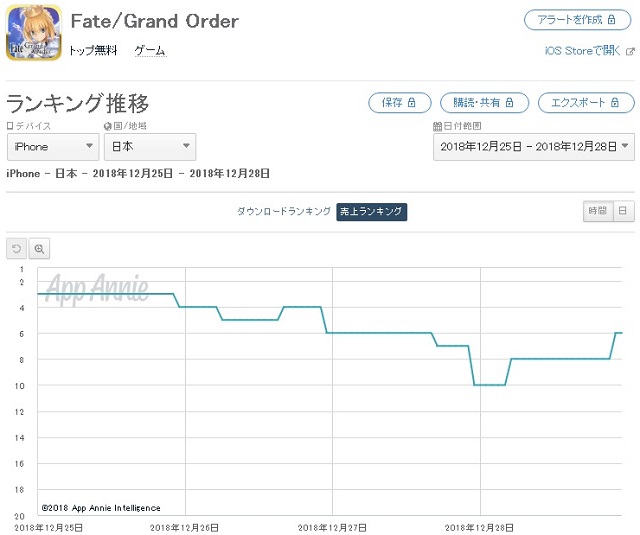Click the lock icon on 保存 button
Image resolution: width=640 pixels, height=535 pixels.
[x=411, y=102]
